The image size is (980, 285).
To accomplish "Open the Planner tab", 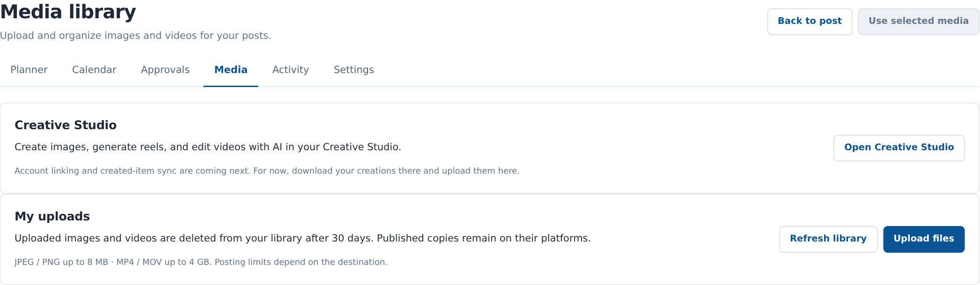I will click(29, 70).
